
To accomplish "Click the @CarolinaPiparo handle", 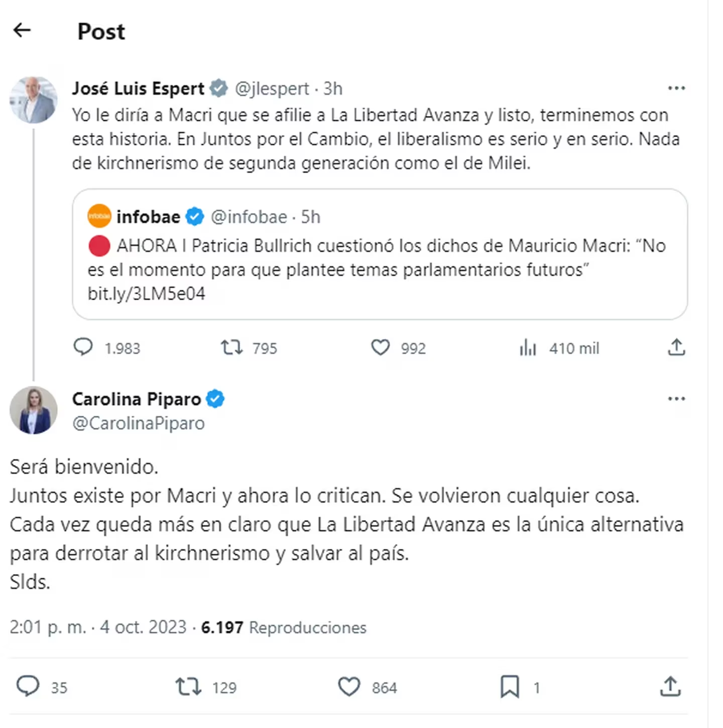I will tap(139, 423).
